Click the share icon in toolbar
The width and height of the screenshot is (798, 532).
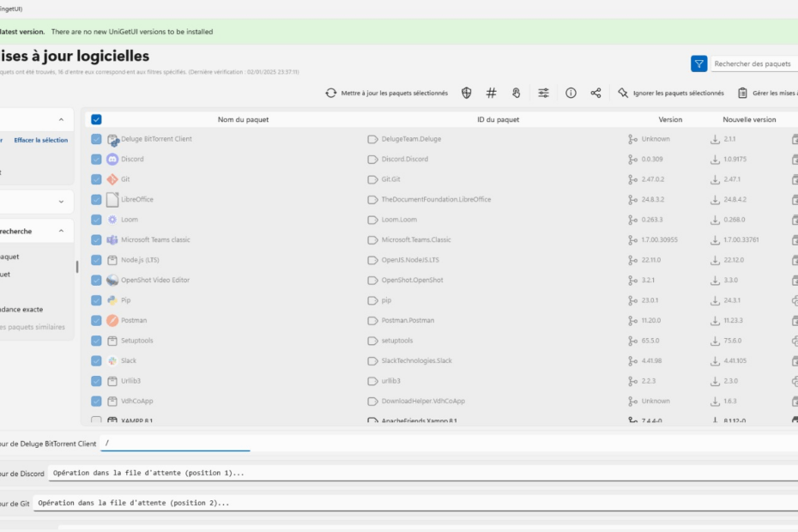[595, 93]
